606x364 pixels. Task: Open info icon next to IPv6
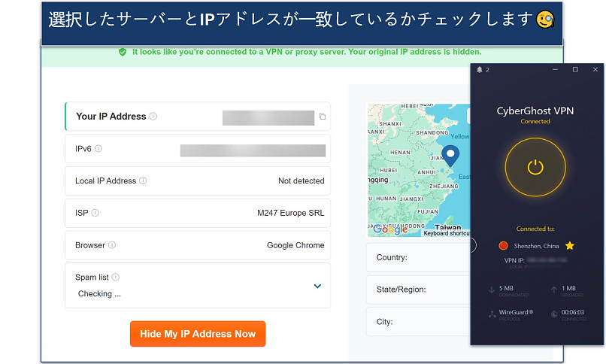(x=98, y=149)
